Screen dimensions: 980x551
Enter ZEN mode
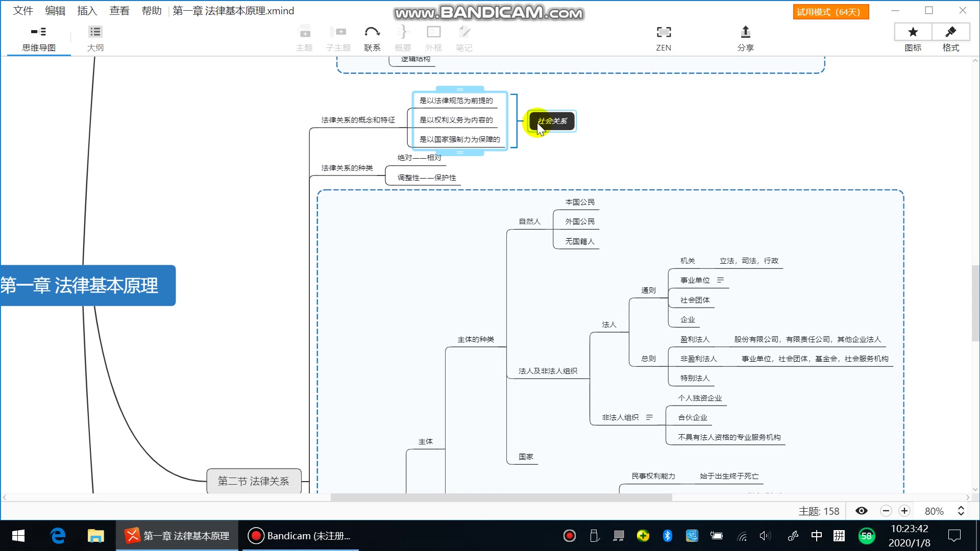point(663,33)
